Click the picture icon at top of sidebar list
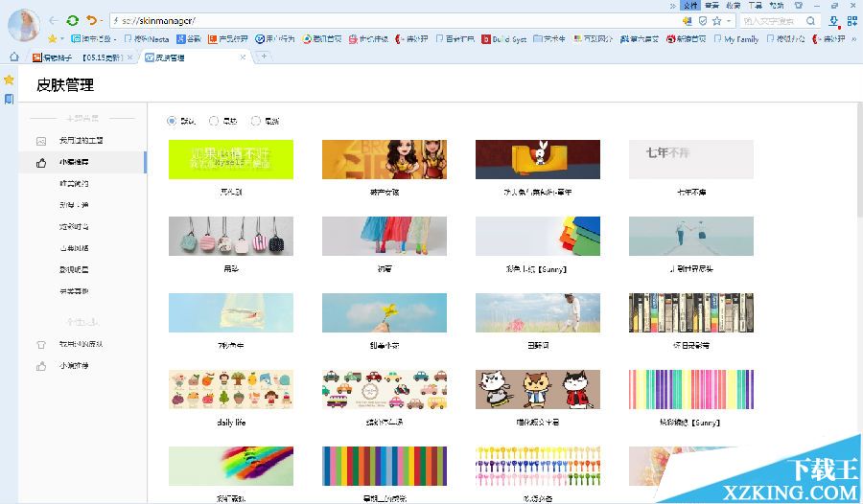The height and width of the screenshot is (504, 863). 41,141
